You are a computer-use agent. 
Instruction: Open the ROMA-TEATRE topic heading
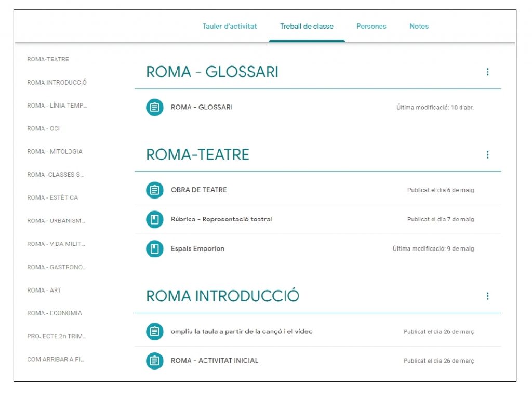tap(197, 155)
